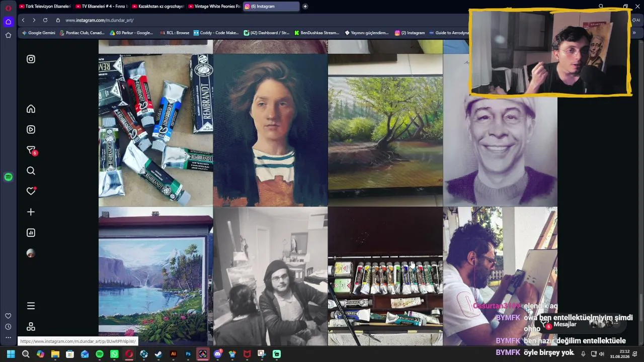Open black-and-white studio photo post

270,277
